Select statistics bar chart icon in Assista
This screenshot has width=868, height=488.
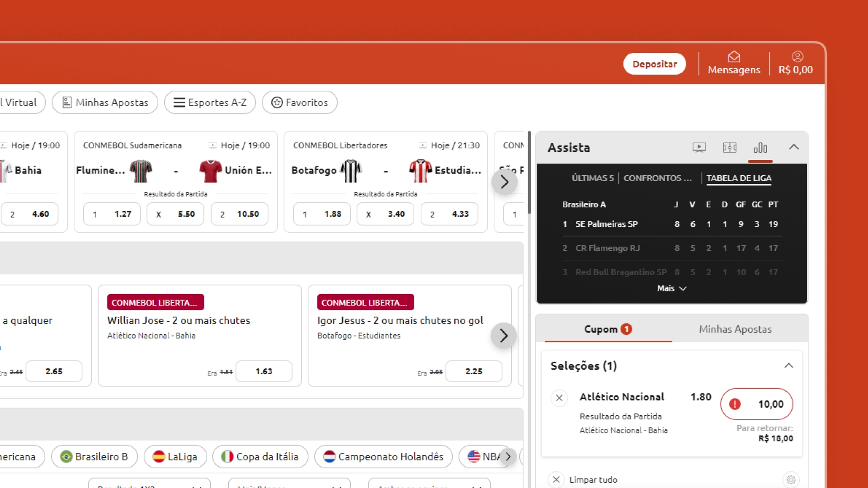(760, 148)
